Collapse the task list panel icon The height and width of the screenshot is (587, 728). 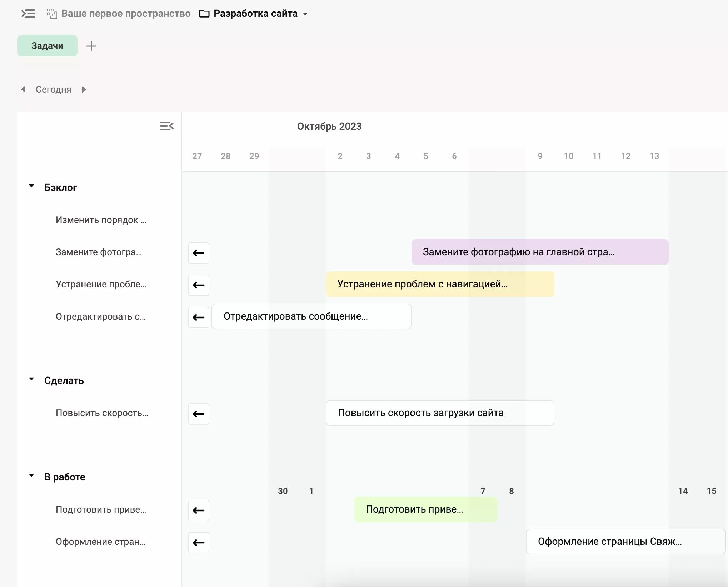tap(166, 126)
